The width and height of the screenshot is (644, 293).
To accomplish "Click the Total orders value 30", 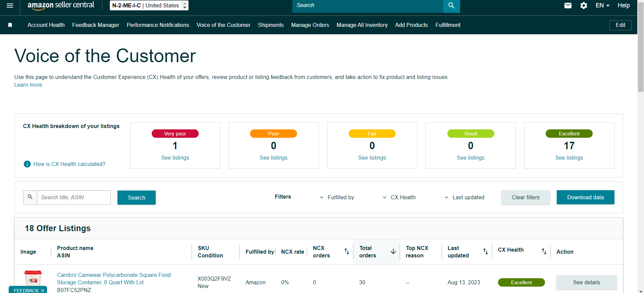I will coord(362,283).
